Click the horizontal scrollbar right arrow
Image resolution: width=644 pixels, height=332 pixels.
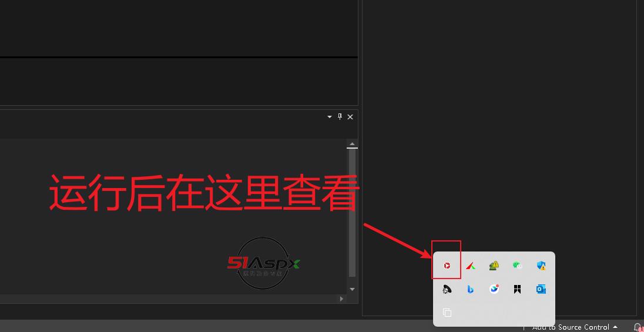(x=341, y=299)
